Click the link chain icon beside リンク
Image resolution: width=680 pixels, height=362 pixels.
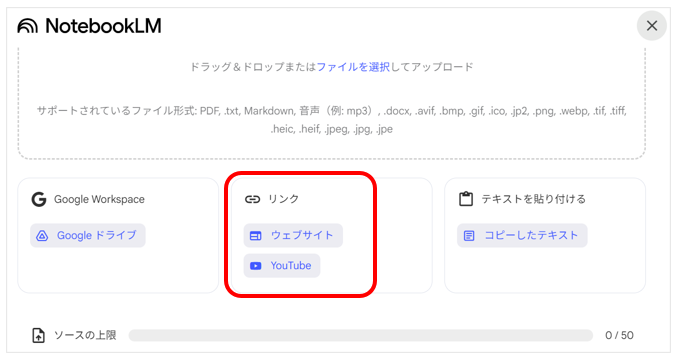click(252, 199)
